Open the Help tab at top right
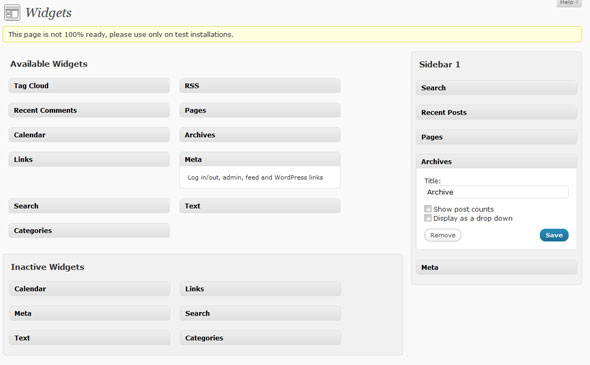Screen dimensions: 590x365 pyautogui.click(x=569, y=3)
